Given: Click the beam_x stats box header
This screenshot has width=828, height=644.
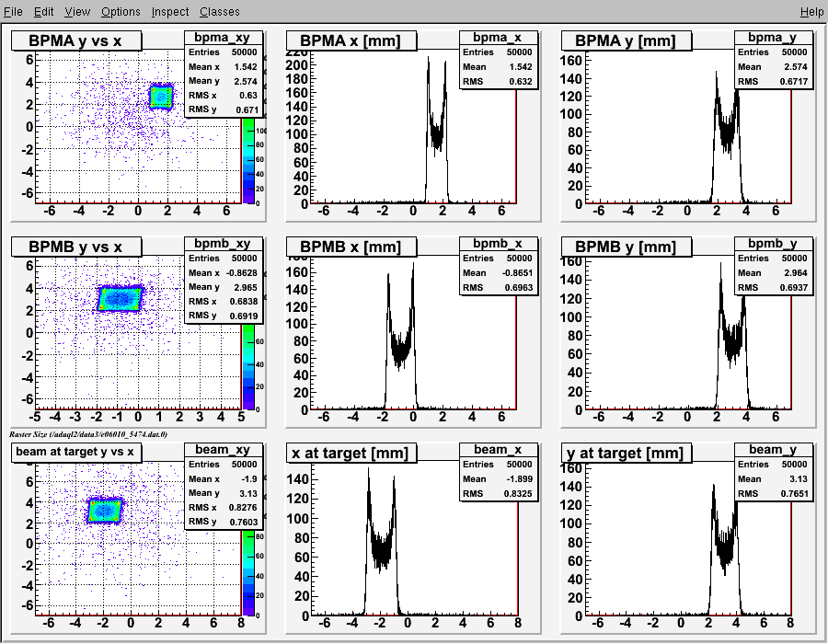Looking at the screenshot, I should coord(499,449).
